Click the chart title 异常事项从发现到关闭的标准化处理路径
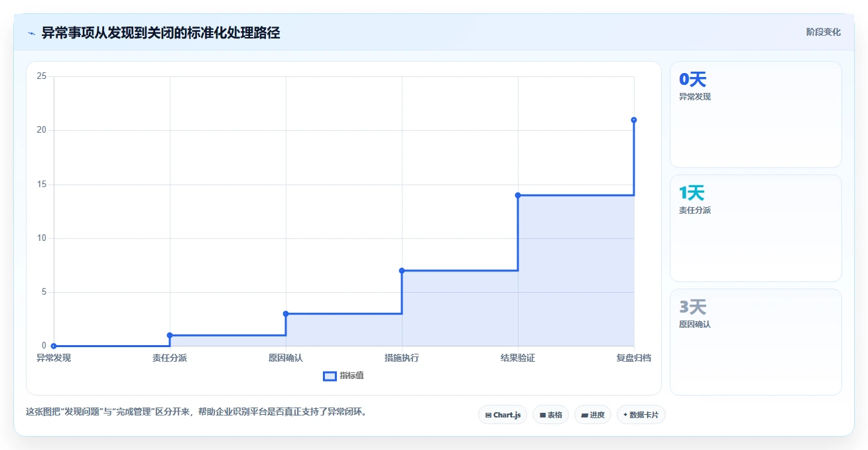 point(160,33)
